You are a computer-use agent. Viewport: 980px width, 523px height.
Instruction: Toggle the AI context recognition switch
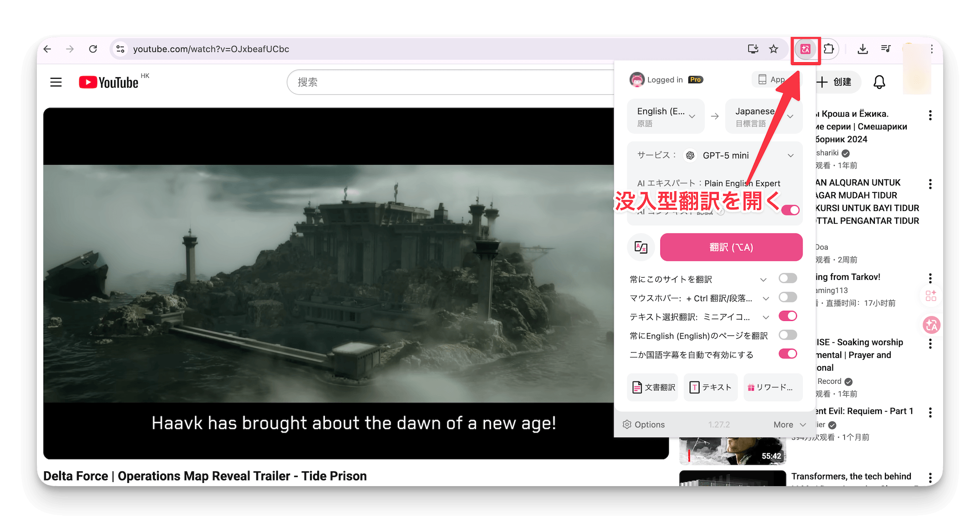791,210
